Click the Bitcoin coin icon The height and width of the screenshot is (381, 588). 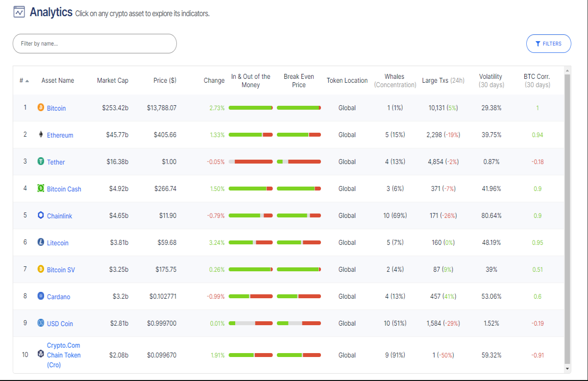point(41,108)
